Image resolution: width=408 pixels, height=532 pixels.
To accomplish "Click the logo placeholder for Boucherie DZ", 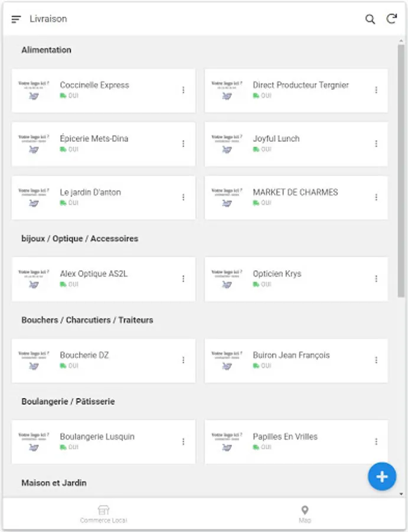I will click(x=34, y=361).
